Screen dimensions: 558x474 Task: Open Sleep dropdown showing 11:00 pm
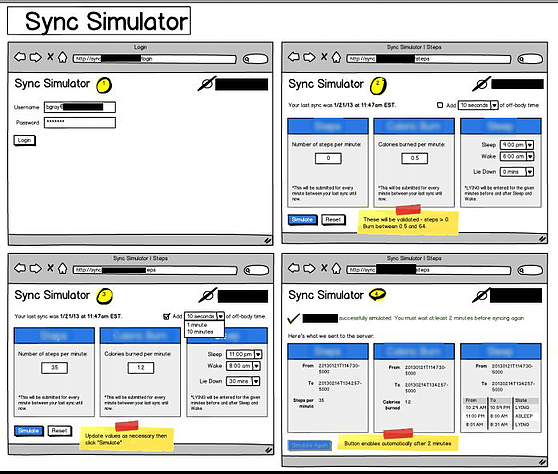(x=244, y=354)
